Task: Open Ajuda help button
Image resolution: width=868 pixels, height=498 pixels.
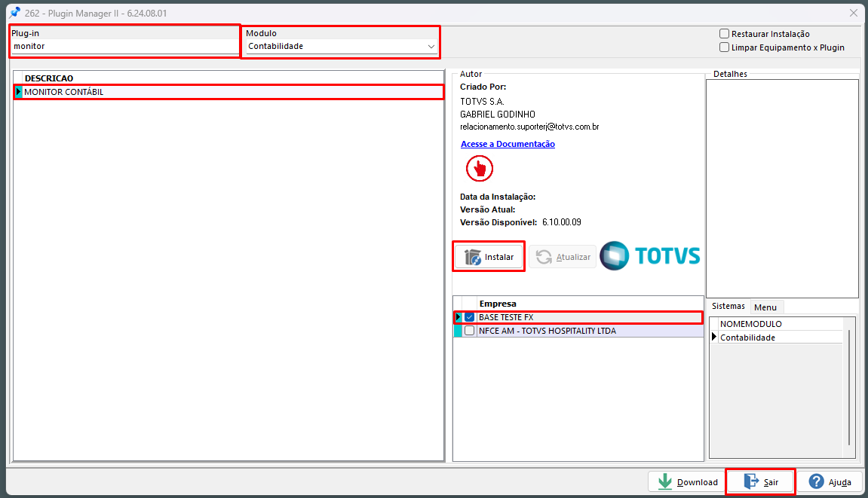Action: 830,482
